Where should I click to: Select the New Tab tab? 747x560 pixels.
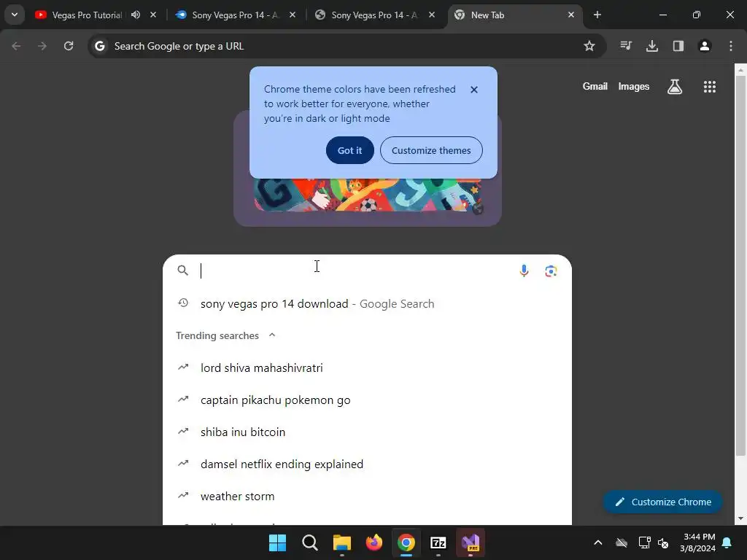point(514,15)
